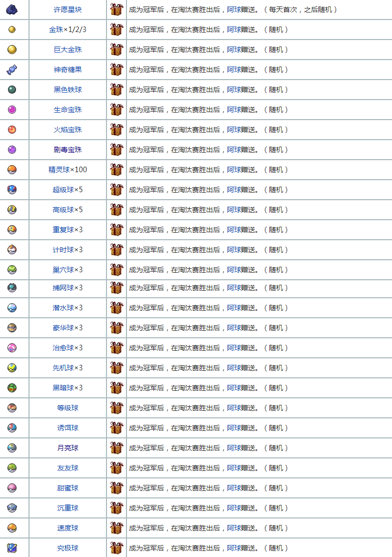The height and width of the screenshot is (557, 392).
Task: Open the 速度球 link
Action: [x=68, y=528]
